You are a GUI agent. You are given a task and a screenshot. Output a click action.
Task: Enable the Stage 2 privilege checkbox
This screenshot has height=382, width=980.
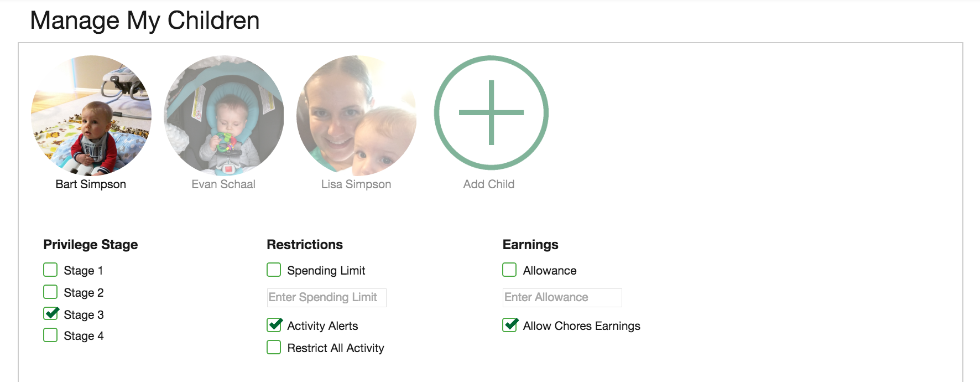click(x=50, y=292)
